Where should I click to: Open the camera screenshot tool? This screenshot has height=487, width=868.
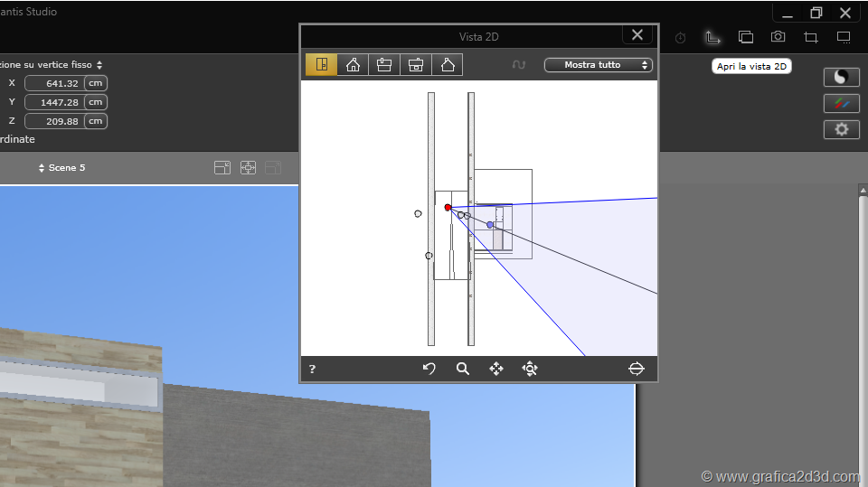pyautogui.click(x=778, y=37)
